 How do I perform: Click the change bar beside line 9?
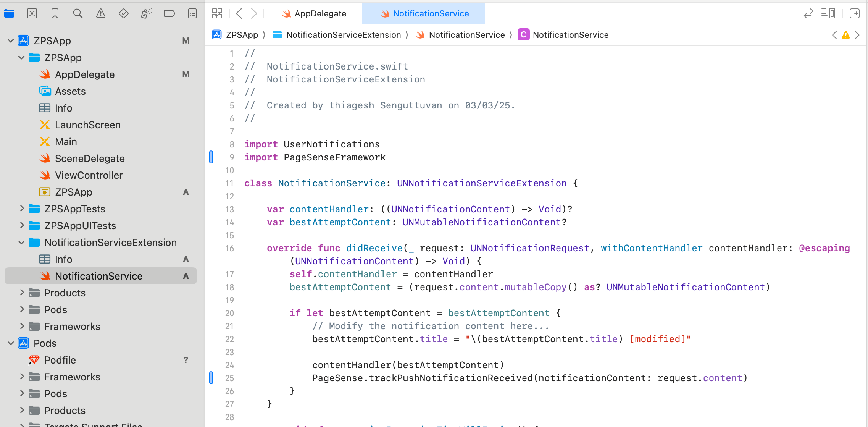point(211,157)
